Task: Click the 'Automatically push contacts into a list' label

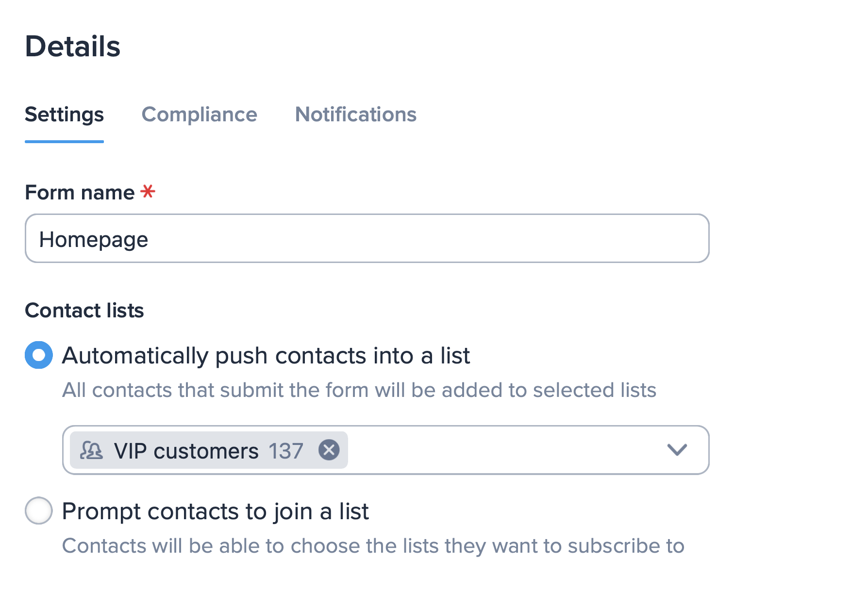Action: point(266,356)
